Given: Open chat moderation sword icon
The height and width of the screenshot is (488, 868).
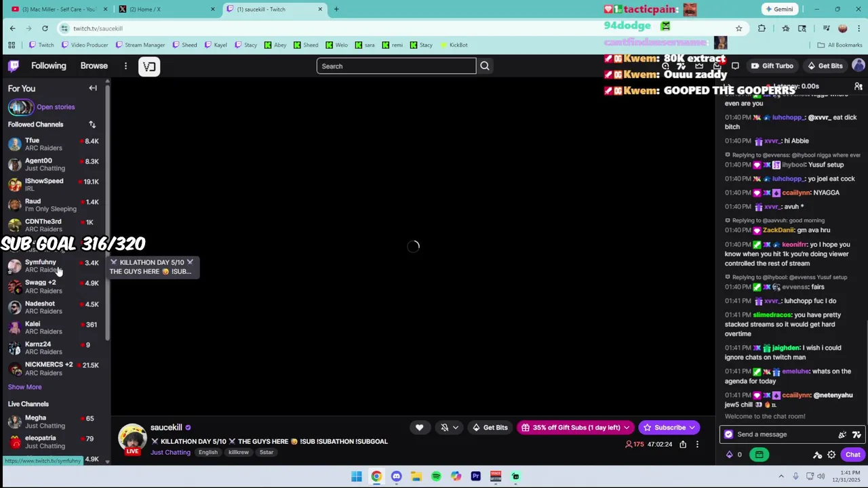Looking at the screenshot, I should (818, 455).
